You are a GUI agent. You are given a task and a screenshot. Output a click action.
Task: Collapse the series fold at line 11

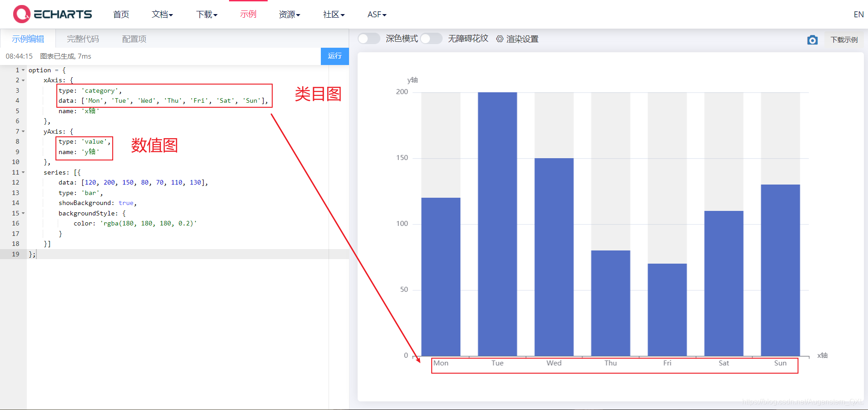point(23,172)
